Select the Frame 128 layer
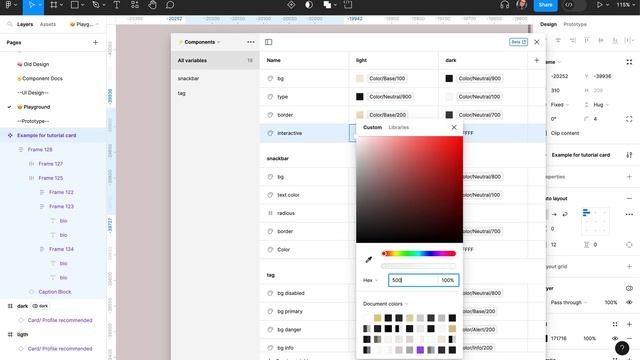640x360 pixels. click(x=40, y=149)
